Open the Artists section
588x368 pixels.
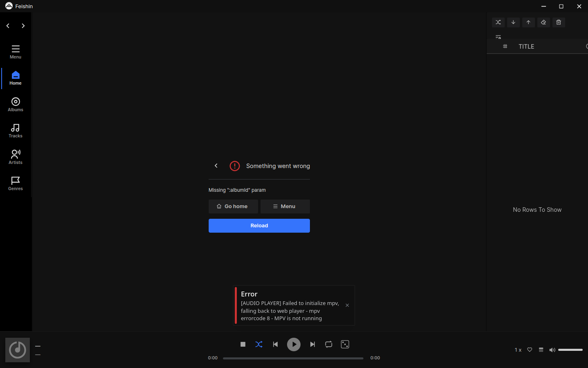[16, 157]
